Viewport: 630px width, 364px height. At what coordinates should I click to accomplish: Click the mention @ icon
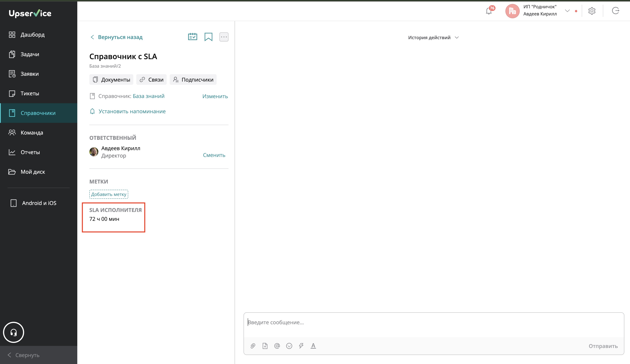[277, 346]
